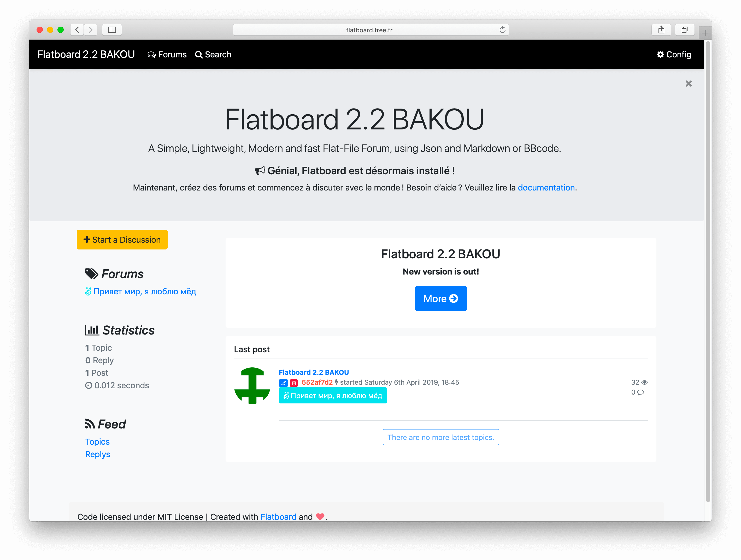
Task: Click the blue edit topic icon
Action: click(x=283, y=383)
